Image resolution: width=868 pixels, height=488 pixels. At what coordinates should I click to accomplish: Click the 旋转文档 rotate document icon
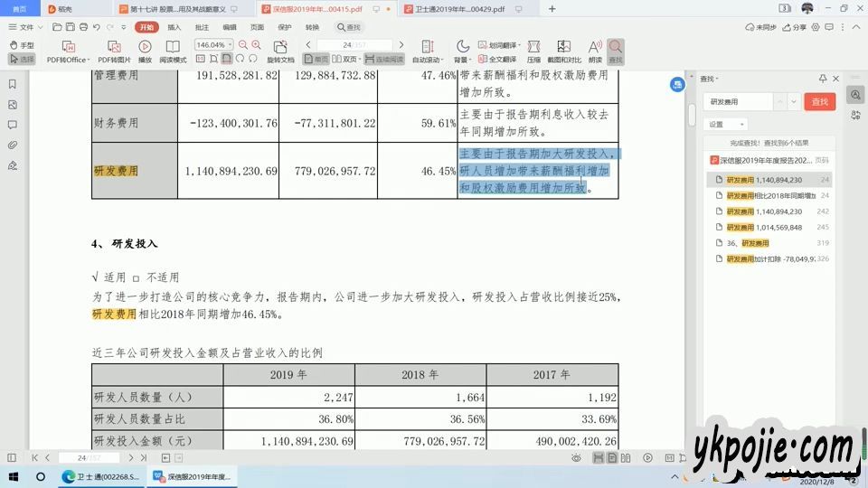(280, 51)
